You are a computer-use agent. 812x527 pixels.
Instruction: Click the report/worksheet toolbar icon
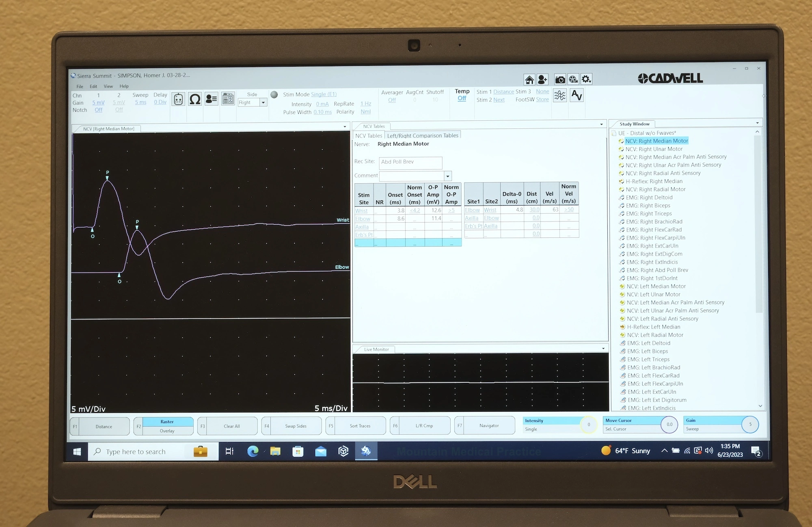tap(228, 99)
